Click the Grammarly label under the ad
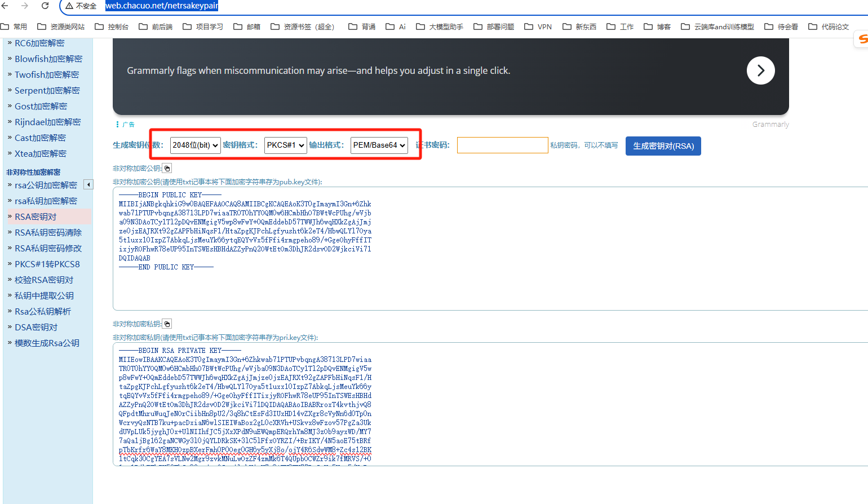Image resolution: width=868 pixels, height=504 pixels. 770,124
